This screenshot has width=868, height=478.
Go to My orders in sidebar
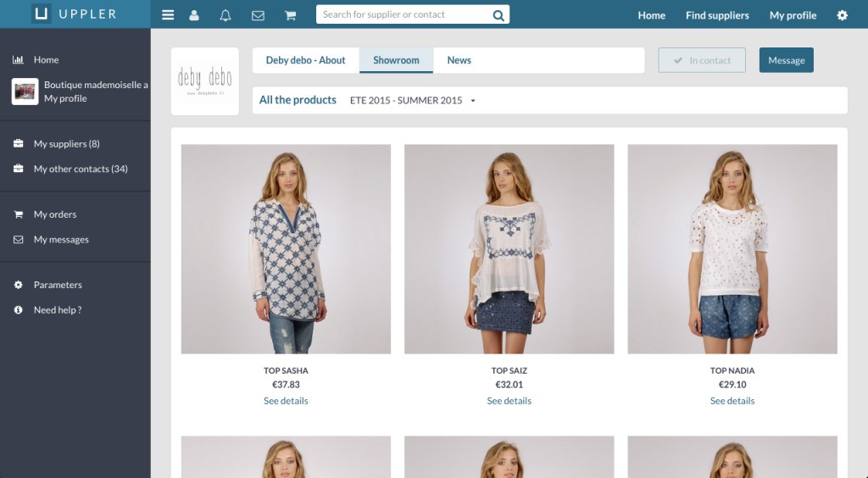55,214
